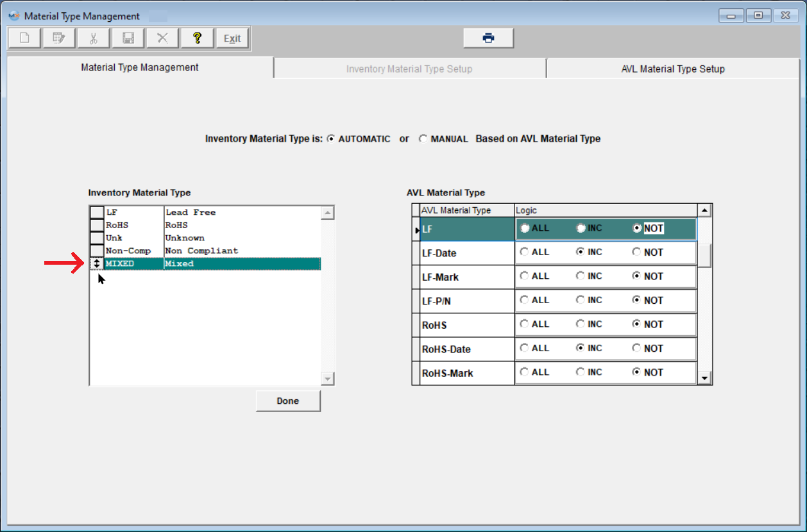807x532 pixels.
Task: Click the New record toolbar icon
Action: pyautogui.click(x=24, y=38)
